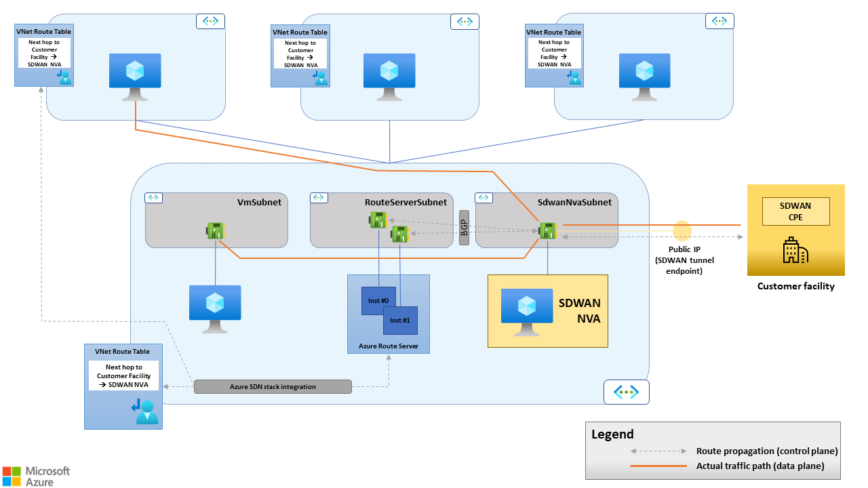The image size is (868, 488).
Task: Click the VM icon inside SDWAN NVA box
Action: 527,312
